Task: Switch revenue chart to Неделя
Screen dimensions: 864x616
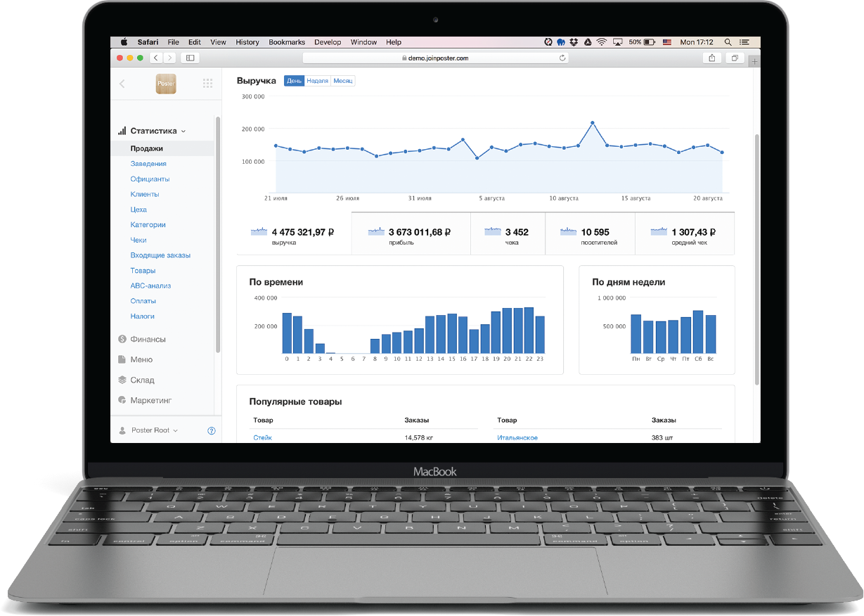Action: [x=318, y=81]
